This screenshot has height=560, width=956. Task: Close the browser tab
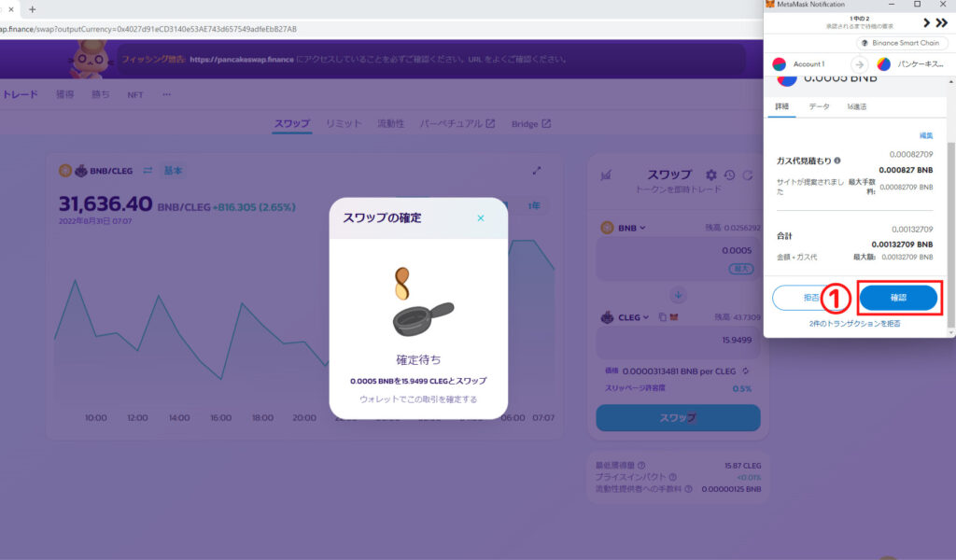[11, 9]
